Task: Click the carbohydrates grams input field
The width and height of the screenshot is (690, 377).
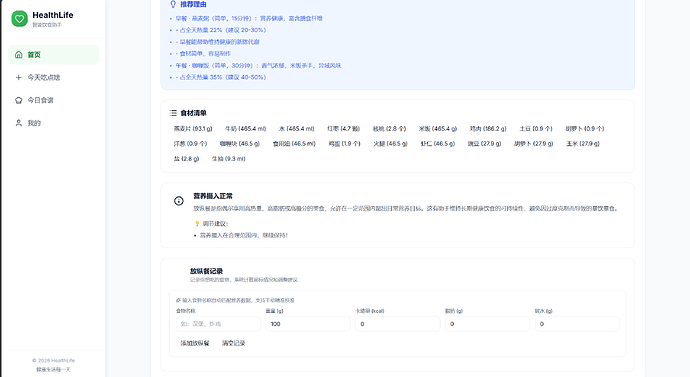Action: coord(577,324)
